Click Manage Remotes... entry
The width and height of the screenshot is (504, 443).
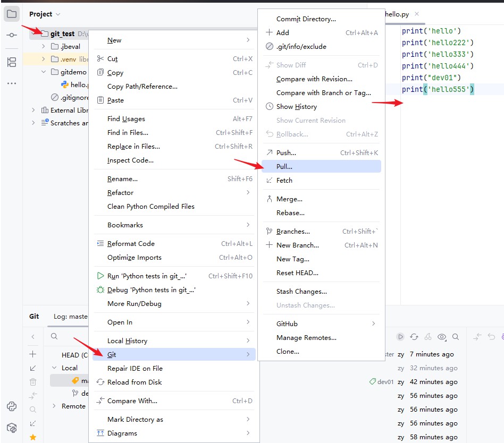[x=322, y=338]
